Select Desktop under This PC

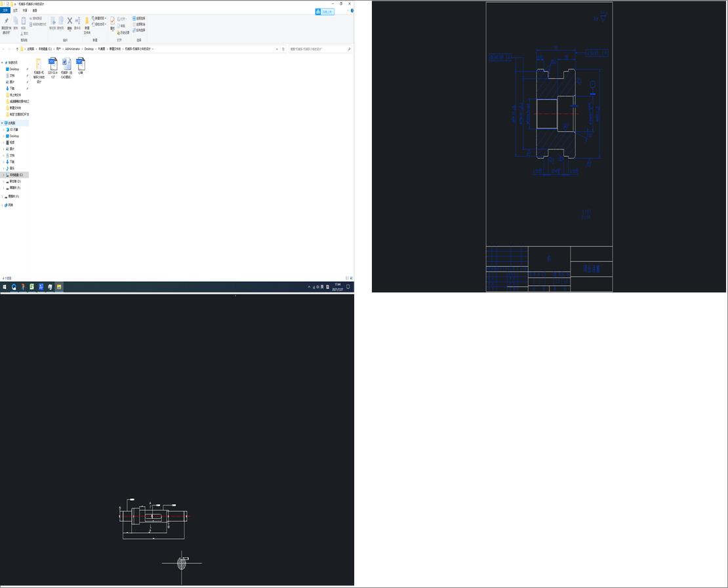coord(13,136)
